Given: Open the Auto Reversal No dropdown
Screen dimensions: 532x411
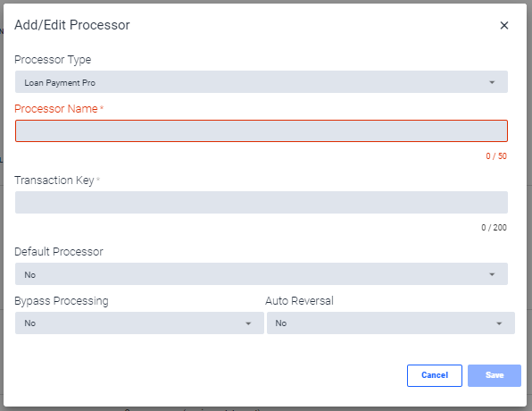Looking at the screenshot, I should tap(391, 323).
